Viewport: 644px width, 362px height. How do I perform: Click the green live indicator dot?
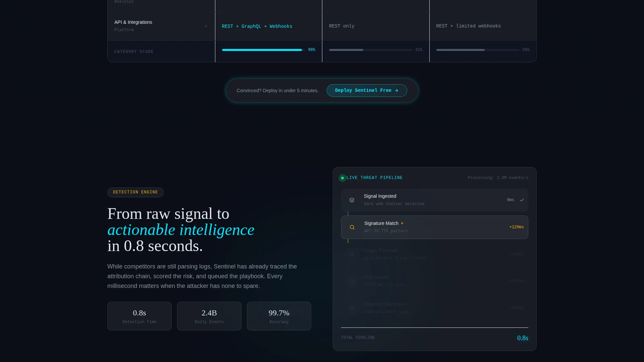point(342,178)
